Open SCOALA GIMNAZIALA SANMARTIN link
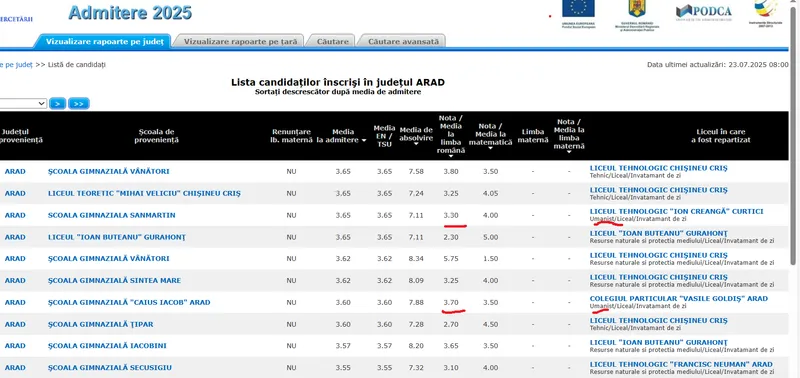This screenshot has height=378, width=800. pyautogui.click(x=111, y=215)
